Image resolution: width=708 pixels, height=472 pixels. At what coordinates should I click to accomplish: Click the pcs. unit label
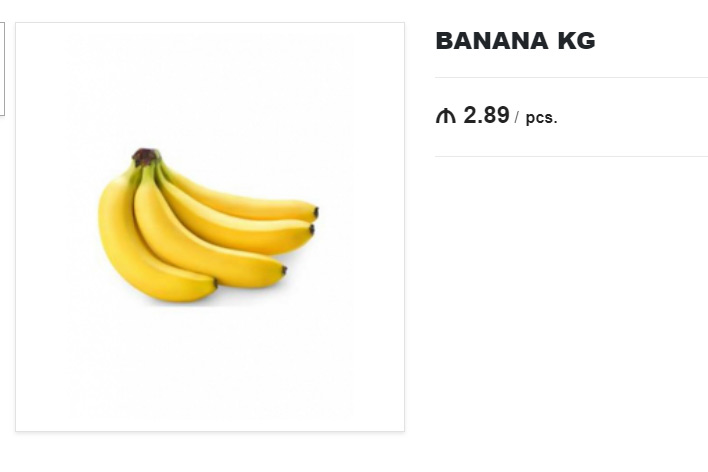click(x=541, y=118)
